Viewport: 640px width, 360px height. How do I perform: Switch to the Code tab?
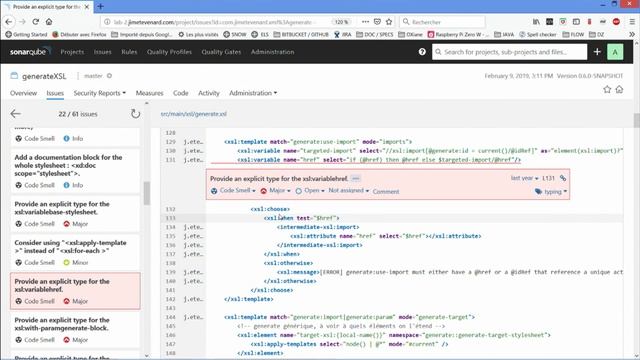pyautogui.click(x=180, y=93)
